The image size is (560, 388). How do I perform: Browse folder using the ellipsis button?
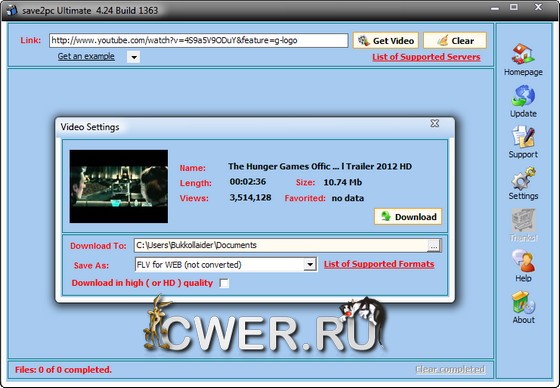click(x=434, y=245)
